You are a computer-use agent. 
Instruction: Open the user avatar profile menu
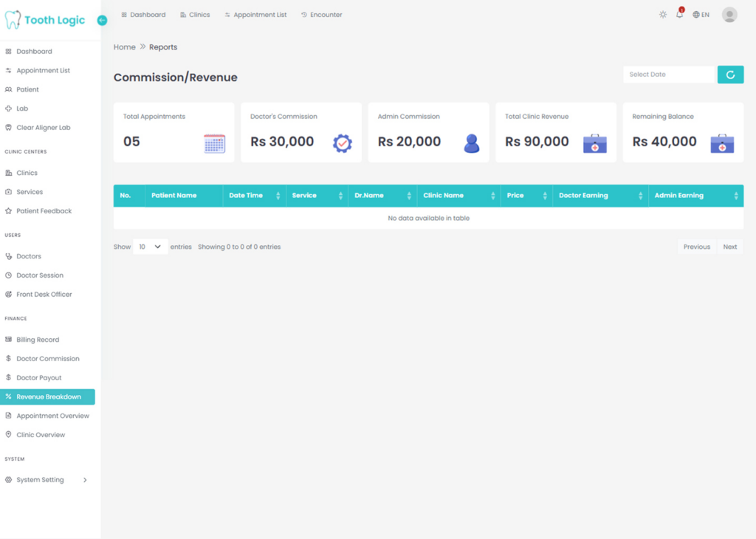729,15
